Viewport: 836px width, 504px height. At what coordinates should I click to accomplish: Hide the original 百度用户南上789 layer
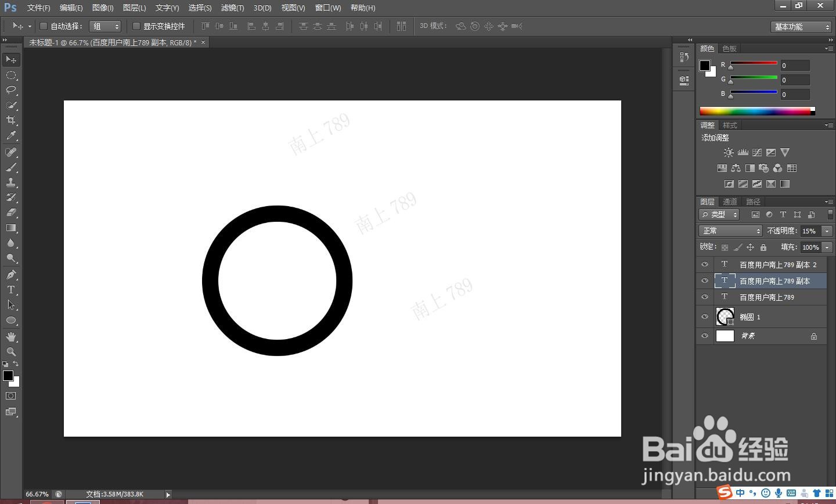click(x=705, y=297)
